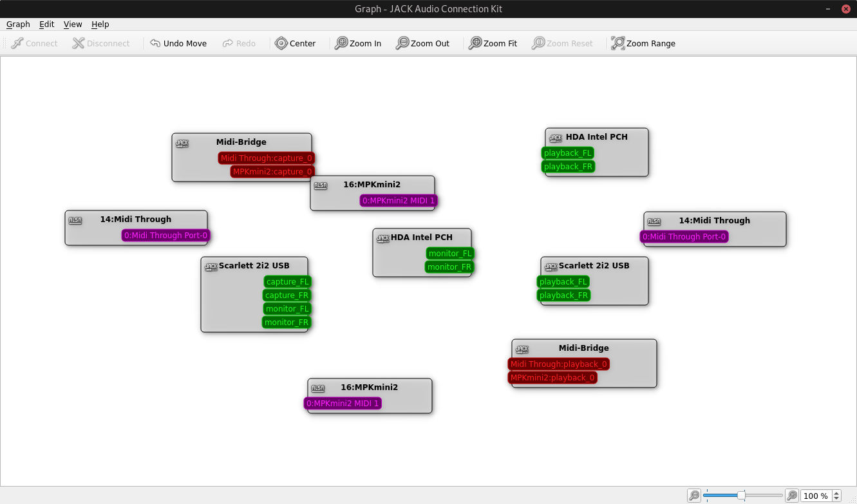Image resolution: width=857 pixels, height=504 pixels.
Task: Select the Midi Through:capture_0 port
Action: click(266, 158)
